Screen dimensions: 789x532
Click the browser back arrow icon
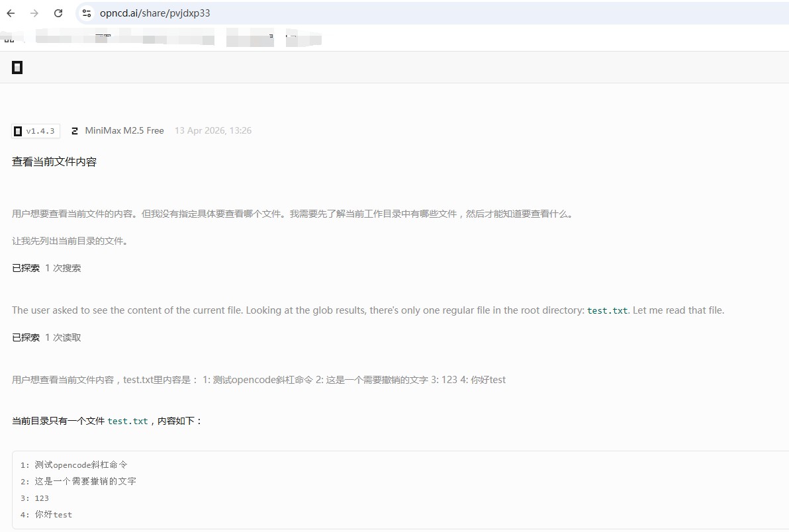pos(11,12)
